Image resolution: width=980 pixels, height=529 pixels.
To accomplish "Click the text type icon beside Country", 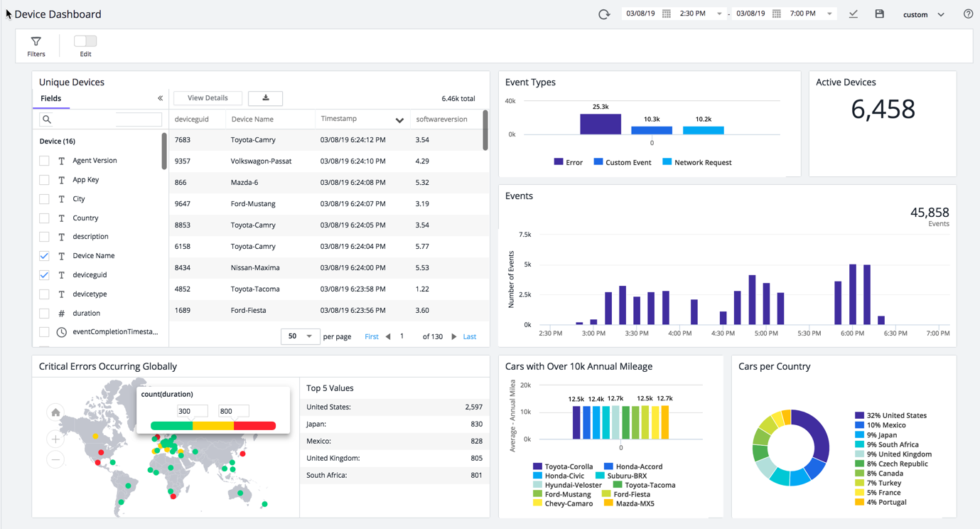I will click(62, 218).
